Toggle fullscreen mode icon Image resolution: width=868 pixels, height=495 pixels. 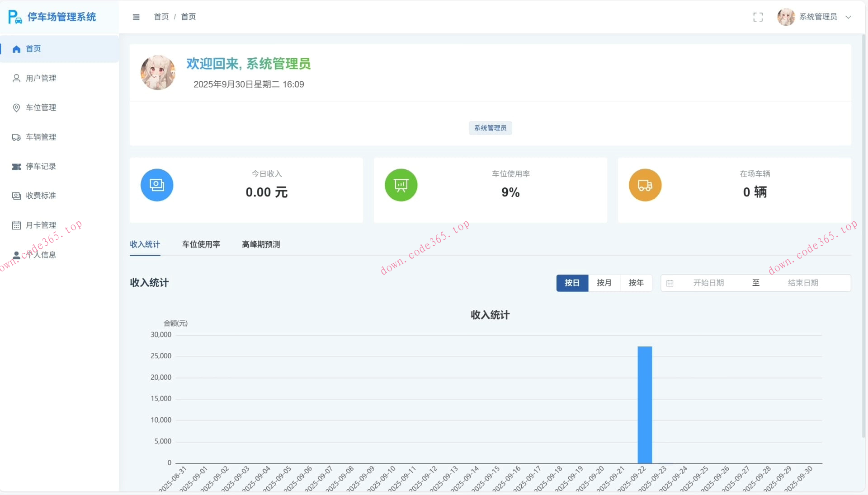[x=758, y=17]
